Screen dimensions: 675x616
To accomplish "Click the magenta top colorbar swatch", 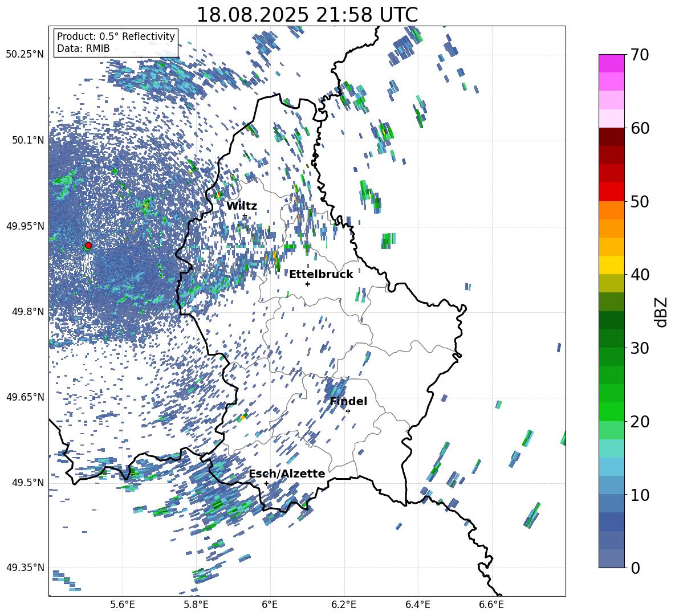I will [611, 63].
